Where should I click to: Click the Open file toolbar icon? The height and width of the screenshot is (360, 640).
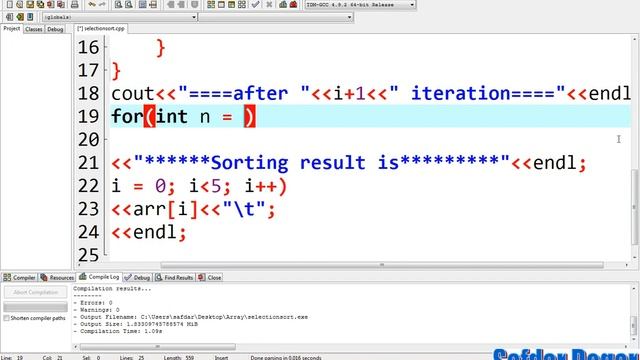[20, 4]
